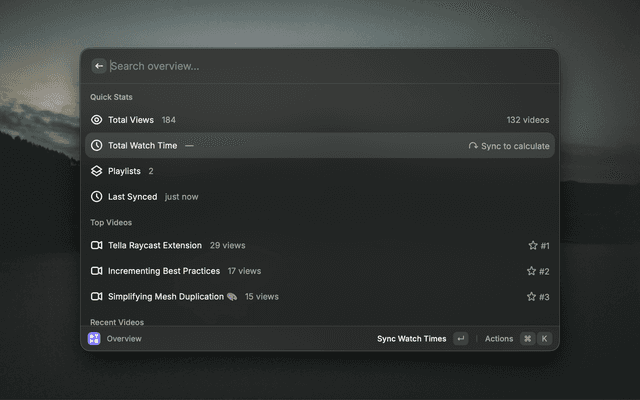This screenshot has width=640, height=400.
Task: Click the 132 videos count label
Action: pos(527,120)
